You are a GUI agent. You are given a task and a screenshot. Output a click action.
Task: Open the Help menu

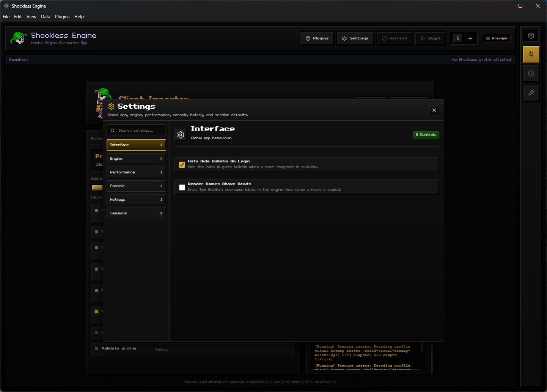pos(79,17)
